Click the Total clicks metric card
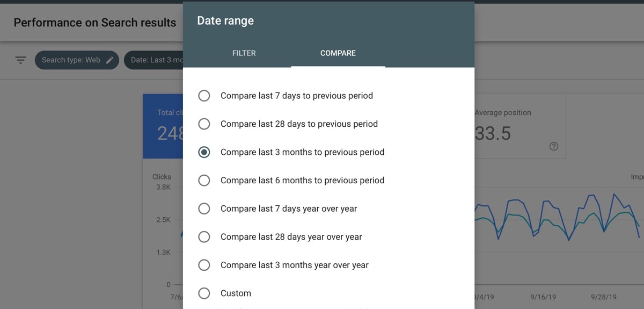 pos(163,126)
